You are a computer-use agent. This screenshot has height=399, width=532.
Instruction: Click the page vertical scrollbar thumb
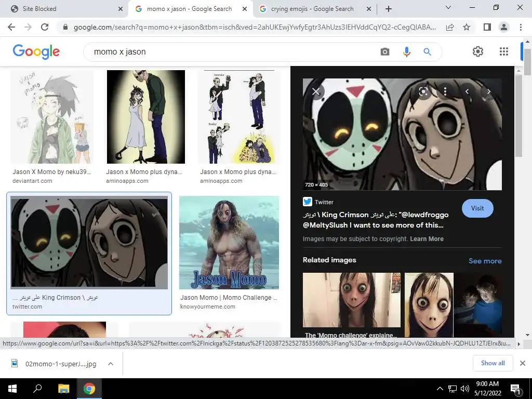coord(527,62)
